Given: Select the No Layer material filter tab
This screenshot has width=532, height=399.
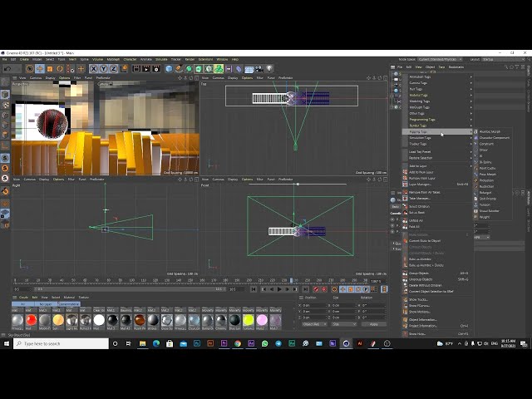Looking at the screenshot, I should 46,304.
